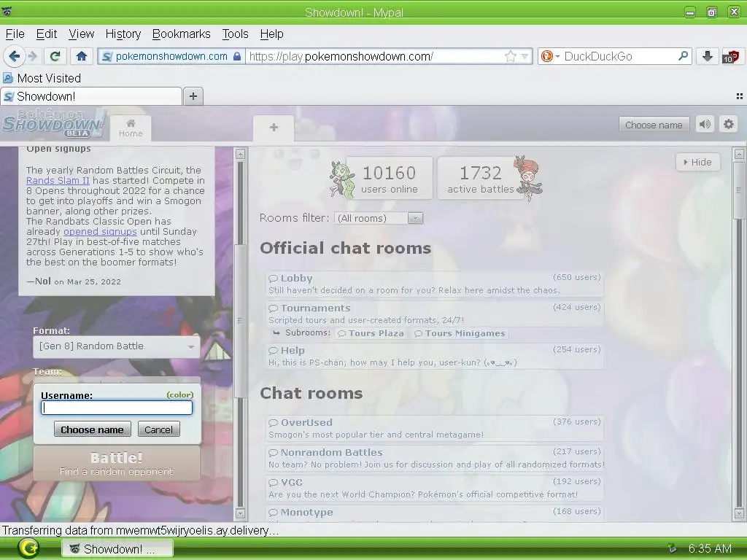Open the Tours Plaza subroom
747x560 pixels.
pos(371,333)
